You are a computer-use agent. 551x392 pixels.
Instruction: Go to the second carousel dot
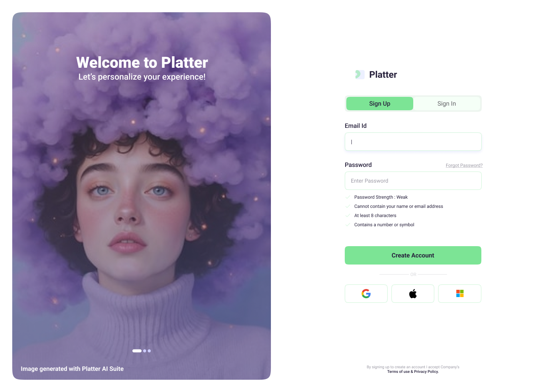145,351
